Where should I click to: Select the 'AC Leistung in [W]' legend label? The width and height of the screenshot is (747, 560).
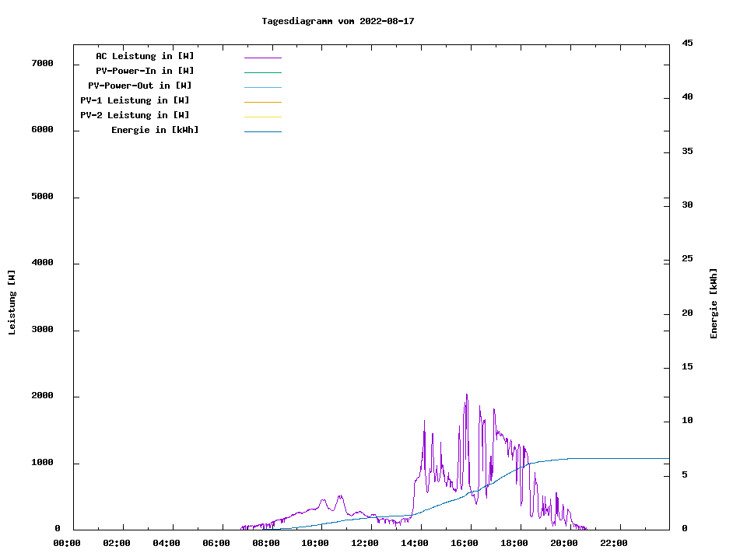(145, 56)
